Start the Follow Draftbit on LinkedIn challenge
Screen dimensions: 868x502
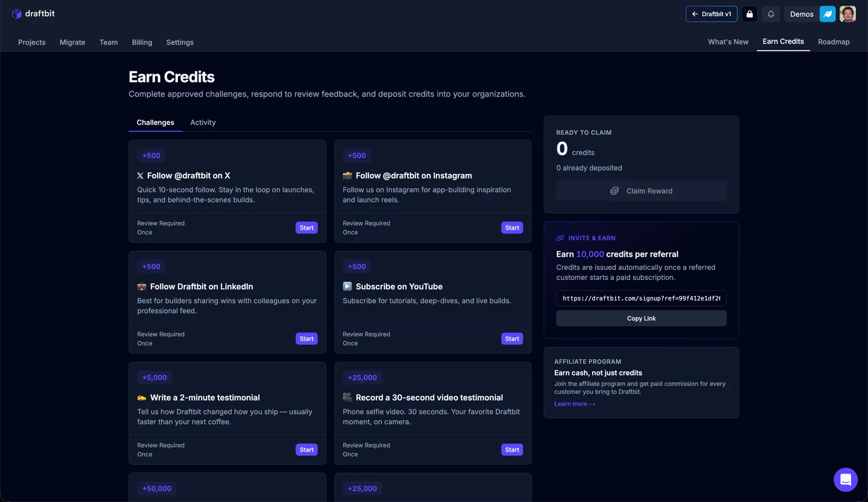pyautogui.click(x=306, y=339)
